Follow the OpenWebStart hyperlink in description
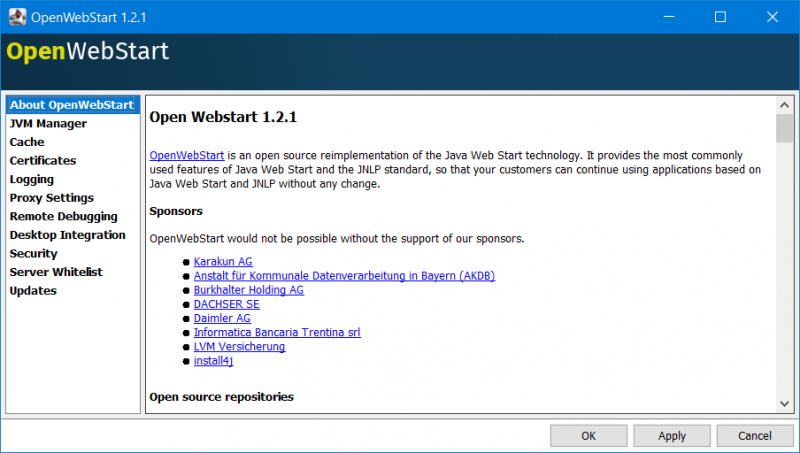Viewport: 800px width, 453px height. point(187,155)
